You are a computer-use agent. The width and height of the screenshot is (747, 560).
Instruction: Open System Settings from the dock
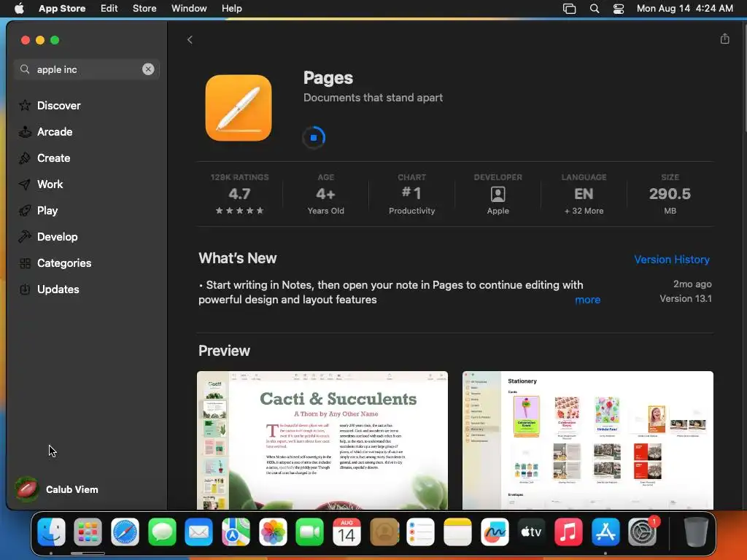(643, 532)
